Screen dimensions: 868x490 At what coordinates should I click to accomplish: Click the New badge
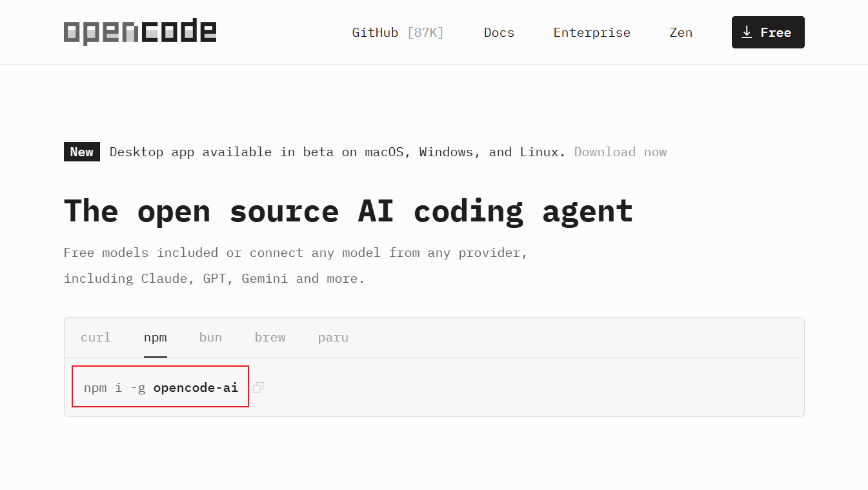pyautogui.click(x=82, y=152)
